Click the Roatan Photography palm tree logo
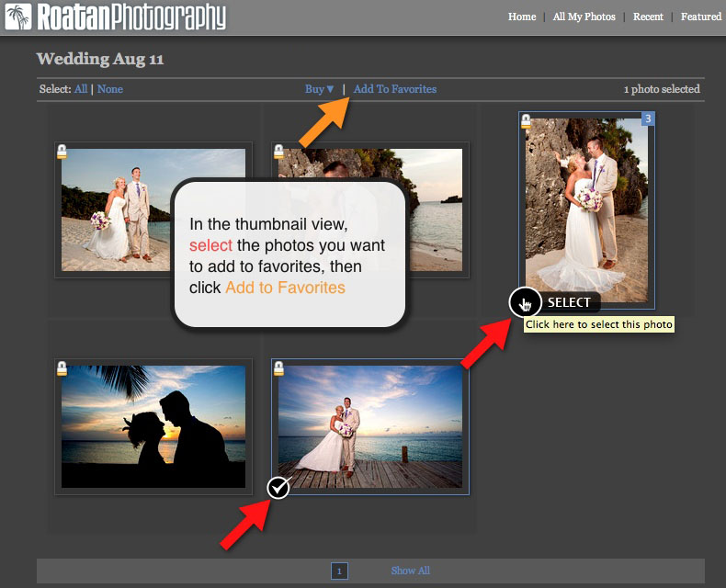 [x=18, y=16]
